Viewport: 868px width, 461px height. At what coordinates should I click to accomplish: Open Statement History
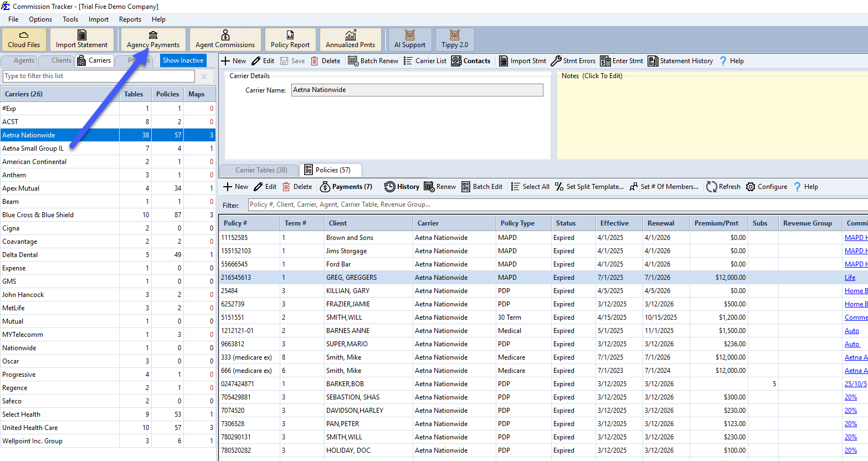pos(680,61)
